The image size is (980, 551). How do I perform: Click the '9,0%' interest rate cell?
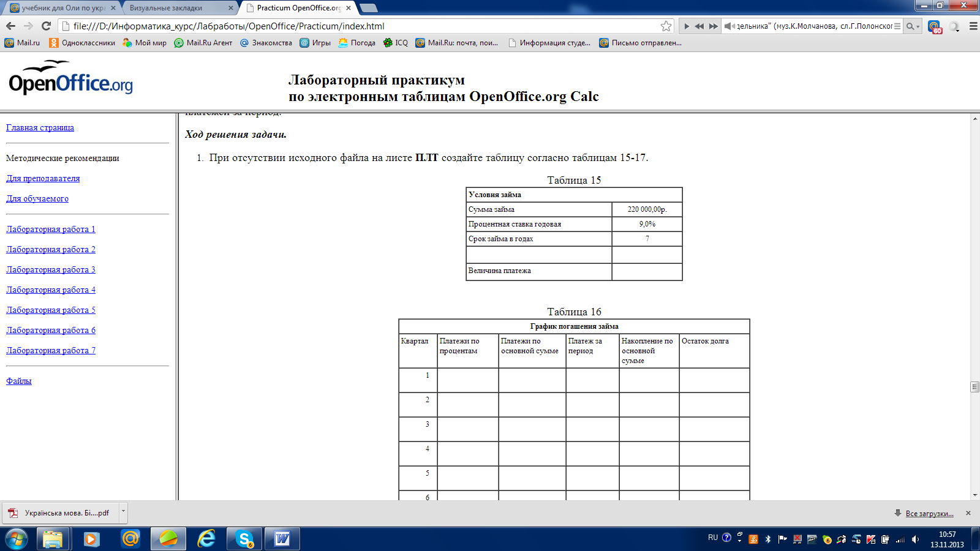pyautogui.click(x=647, y=224)
